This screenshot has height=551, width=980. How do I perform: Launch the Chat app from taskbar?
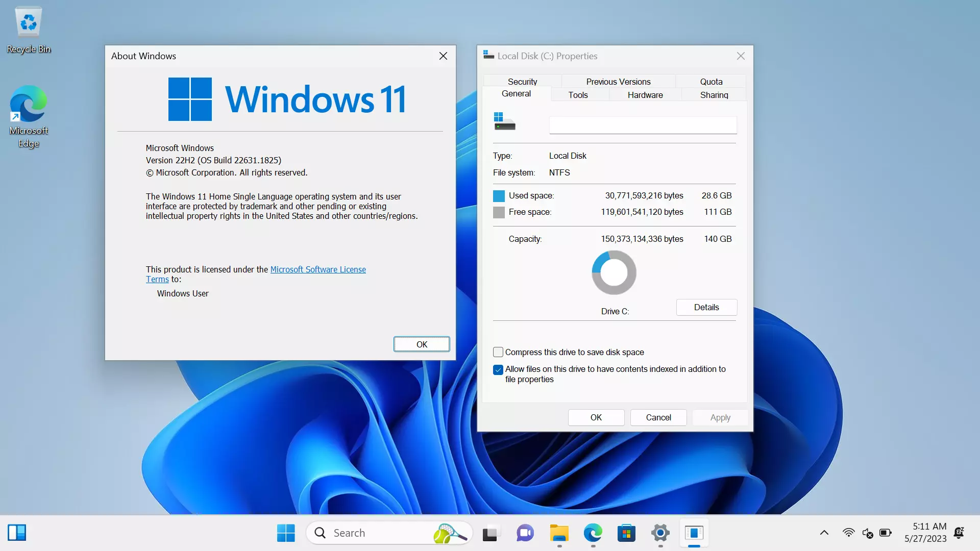tap(525, 533)
